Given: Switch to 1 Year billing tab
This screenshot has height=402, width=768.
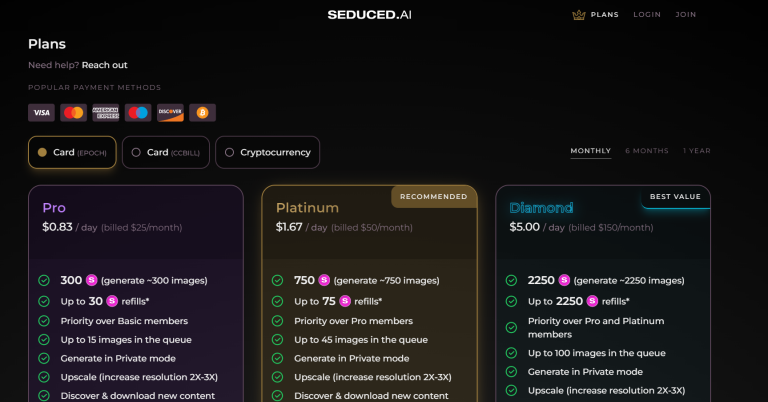Looking at the screenshot, I should point(697,151).
